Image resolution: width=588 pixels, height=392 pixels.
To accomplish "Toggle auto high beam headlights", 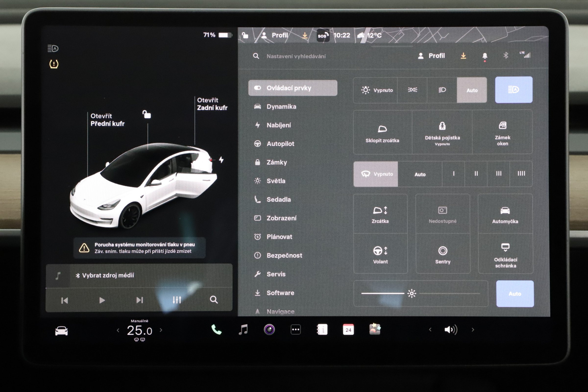I will [x=513, y=90].
